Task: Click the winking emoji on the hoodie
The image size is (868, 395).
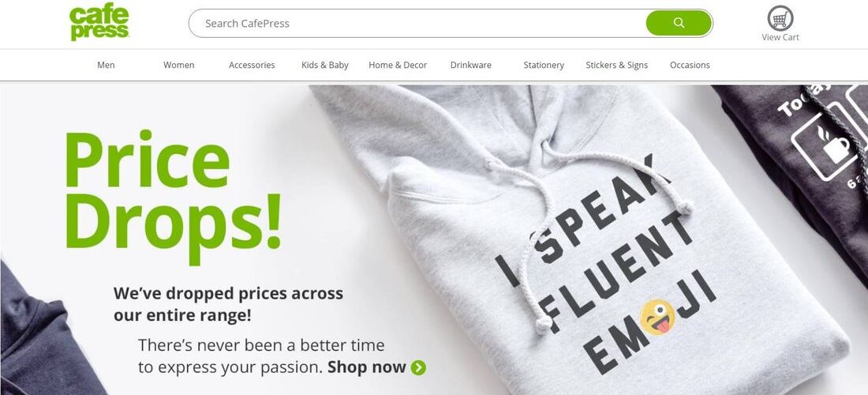Action: tap(657, 317)
